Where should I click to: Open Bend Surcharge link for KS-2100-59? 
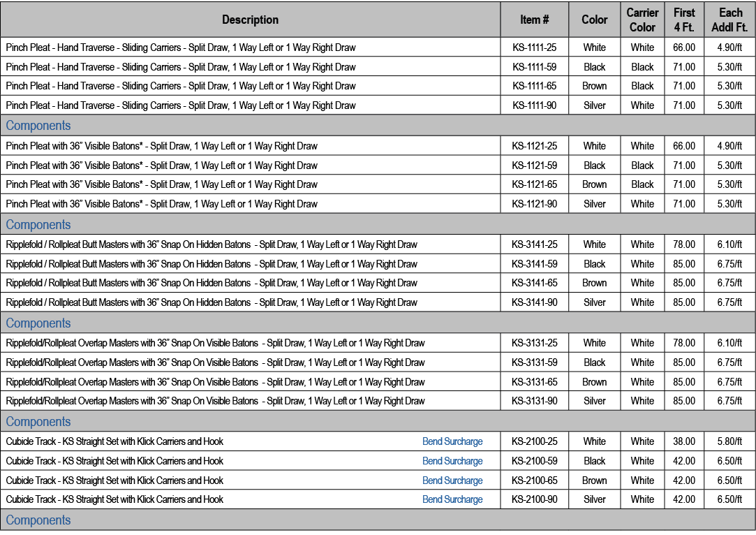[452, 461]
